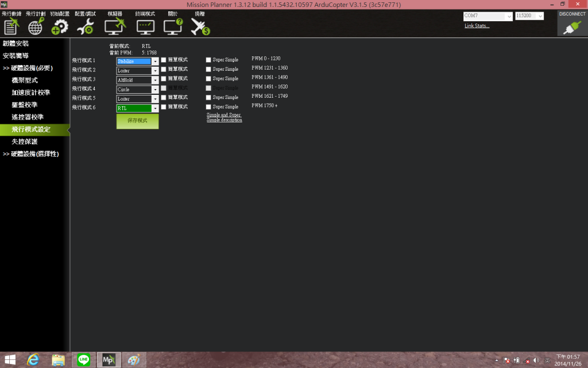Open the 初始配置 initial setup gear icon
Viewport: 588px width, 368px height.
pos(60,26)
